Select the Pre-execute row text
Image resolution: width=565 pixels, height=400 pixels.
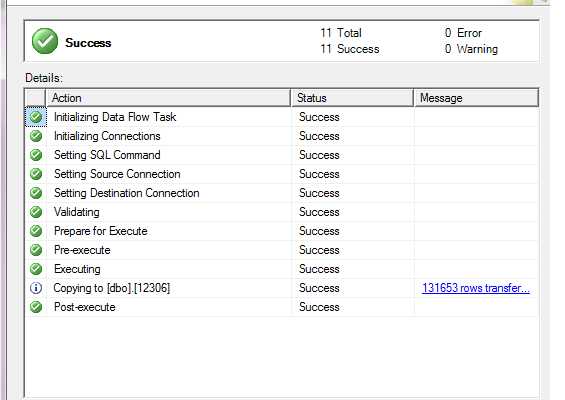coord(82,250)
